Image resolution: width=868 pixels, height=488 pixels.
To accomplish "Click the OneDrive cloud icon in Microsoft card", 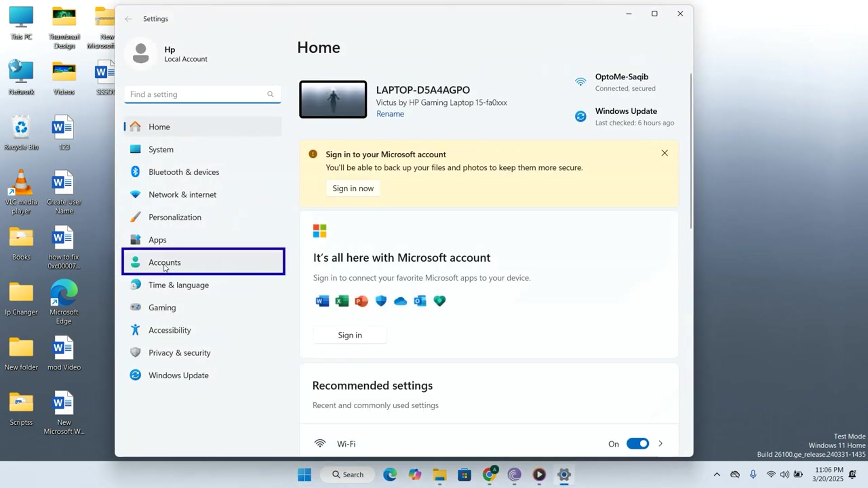I will 401,301.
